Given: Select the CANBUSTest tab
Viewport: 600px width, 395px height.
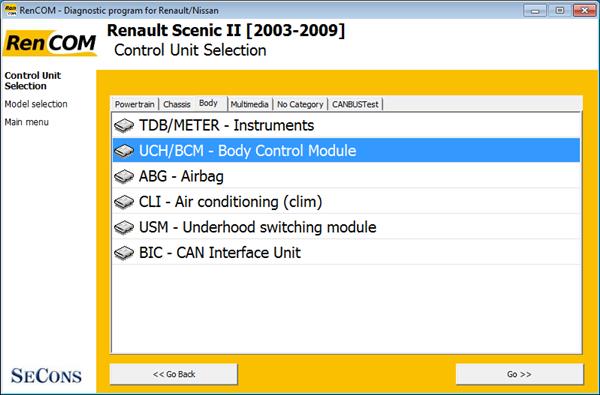Looking at the screenshot, I should 355,104.
